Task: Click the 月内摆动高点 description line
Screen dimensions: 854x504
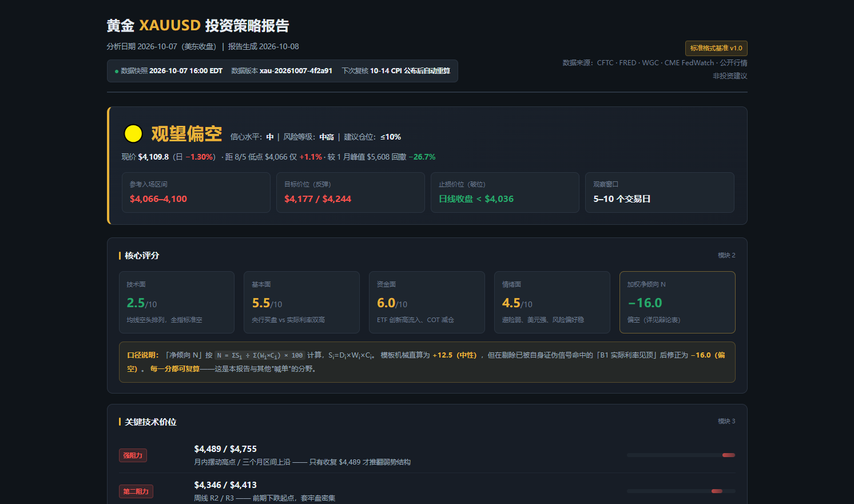Action: tap(303, 462)
